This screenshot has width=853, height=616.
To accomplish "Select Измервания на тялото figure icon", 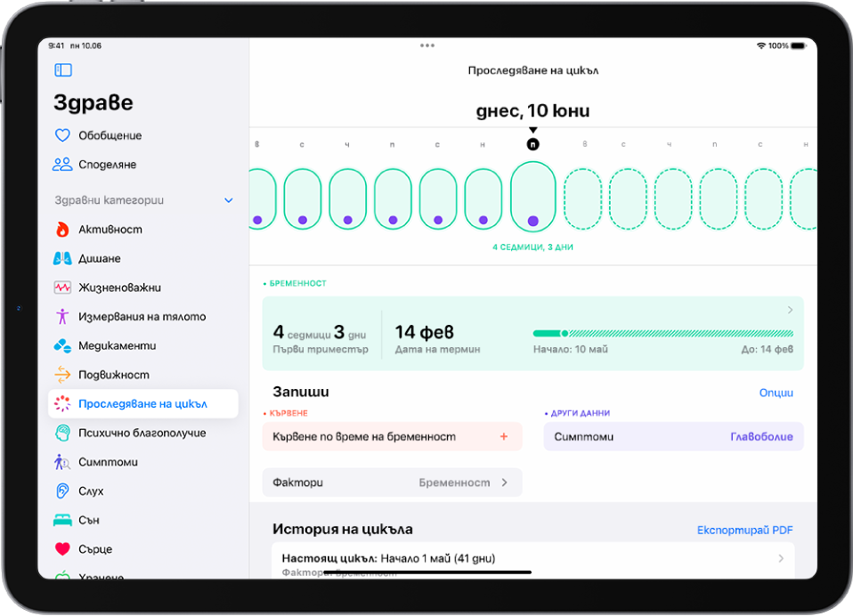I will click(x=62, y=316).
